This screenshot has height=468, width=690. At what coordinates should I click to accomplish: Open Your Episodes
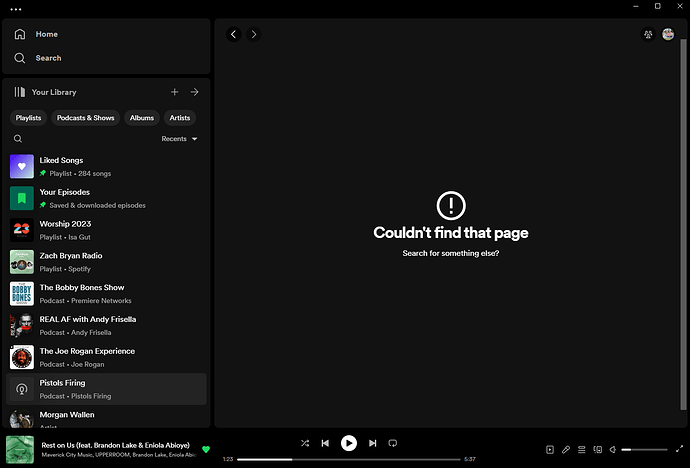coord(106,198)
